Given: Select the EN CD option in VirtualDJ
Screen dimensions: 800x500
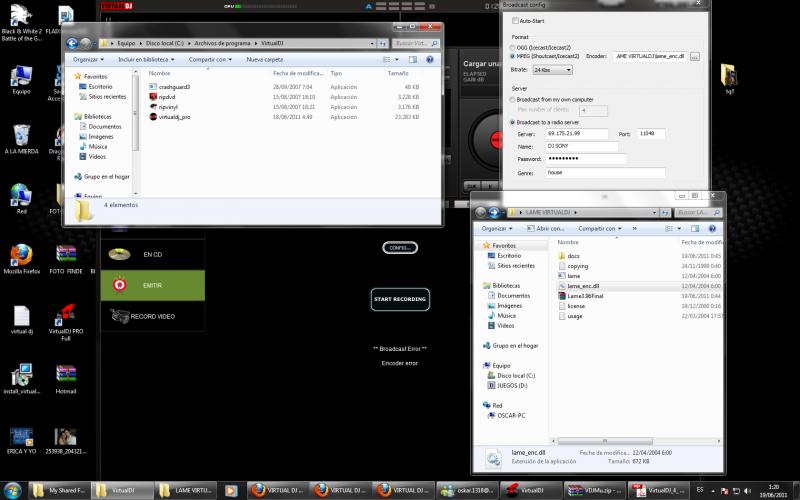Looking at the screenshot, I should pyautogui.click(x=153, y=254).
